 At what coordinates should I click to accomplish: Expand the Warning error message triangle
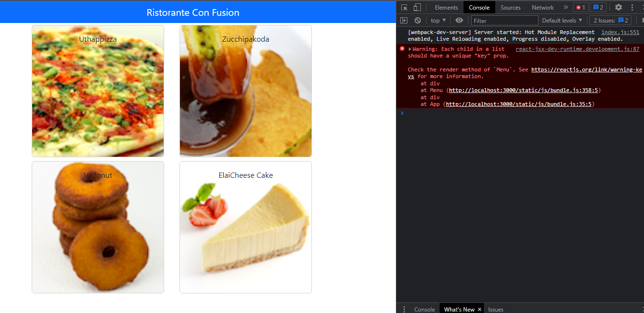410,49
